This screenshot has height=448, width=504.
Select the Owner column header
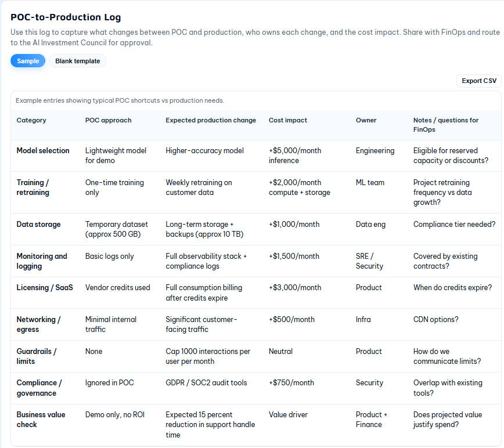(x=366, y=120)
